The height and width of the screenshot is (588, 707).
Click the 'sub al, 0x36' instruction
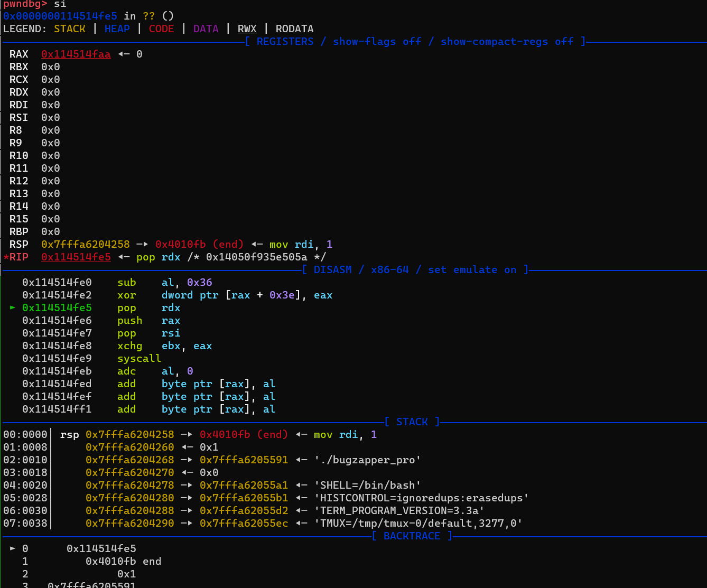(165, 283)
